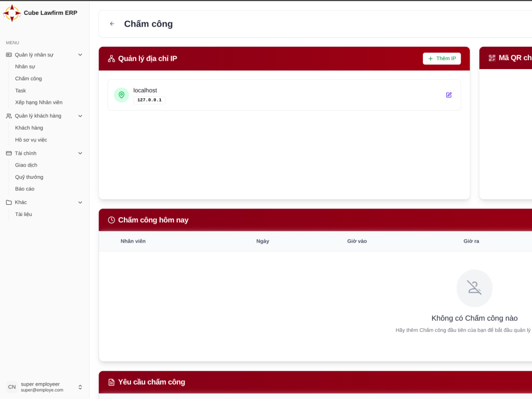Screen dimensions: 532x399
Task: Go back using the arrow beside Chấm công
Action: click(112, 24)
